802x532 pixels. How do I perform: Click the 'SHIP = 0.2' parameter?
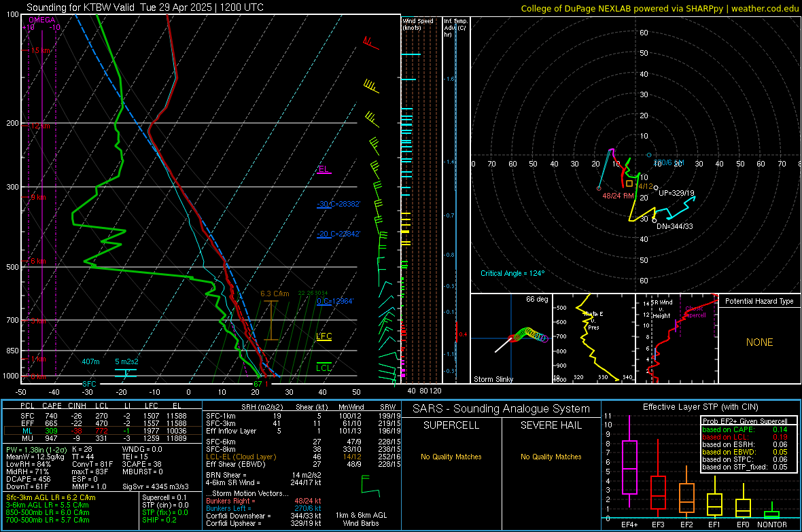pyautogui.click(x=159, y=520)
